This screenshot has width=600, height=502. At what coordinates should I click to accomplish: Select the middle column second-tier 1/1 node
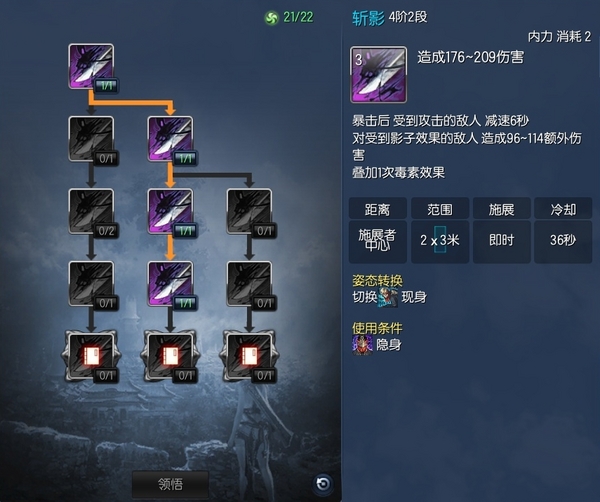(x=170, y=139)
